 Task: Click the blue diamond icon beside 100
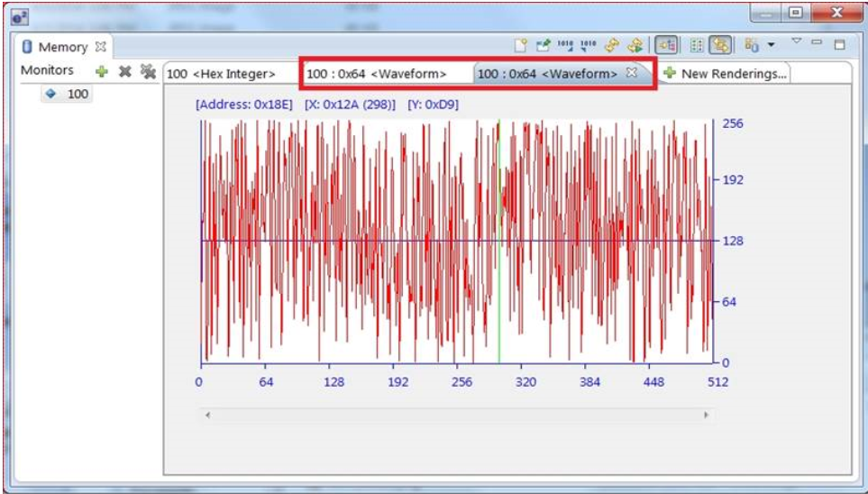(x=51, y=94)
